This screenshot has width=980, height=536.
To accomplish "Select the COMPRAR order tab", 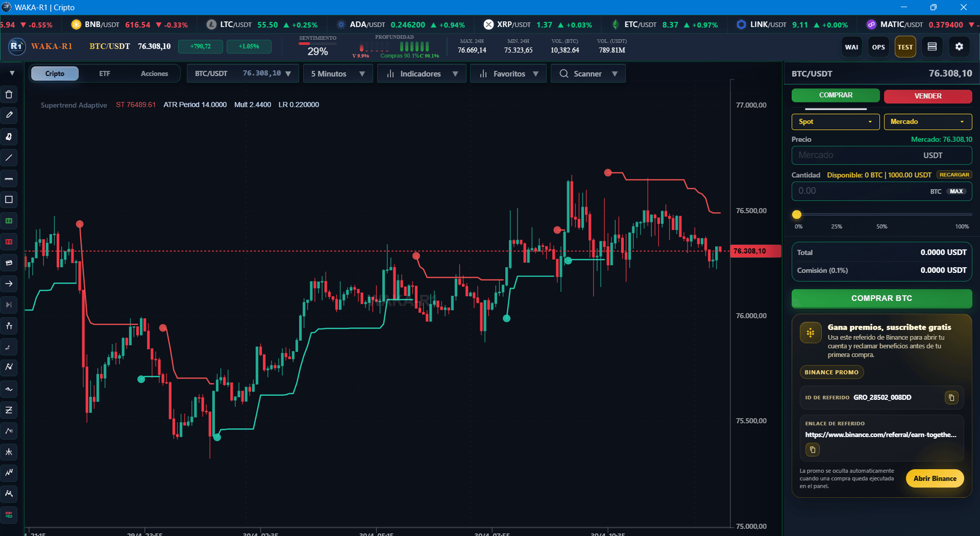I will tap(836, 95).
